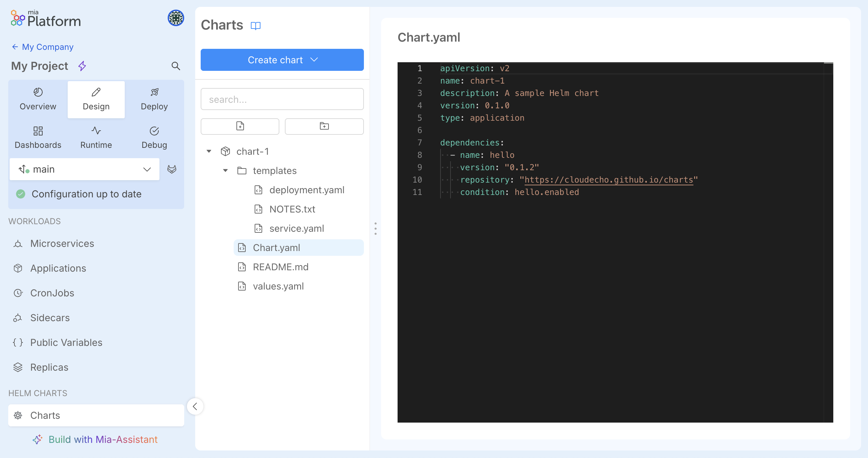This screenshot has width=868, height=458.
Task: Click the lightning icon next to My Project
Action: [82, 66]
